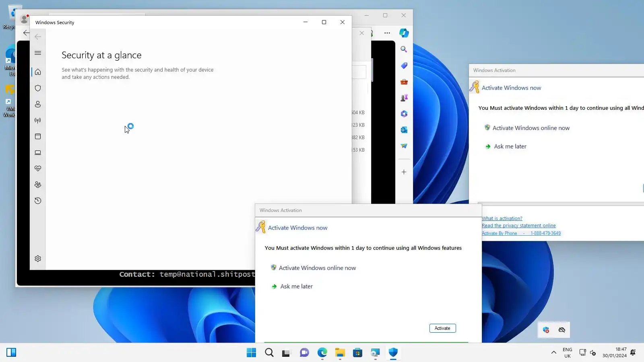Open the notifications bell icon

pyautogui.click(x=633, y=353)
